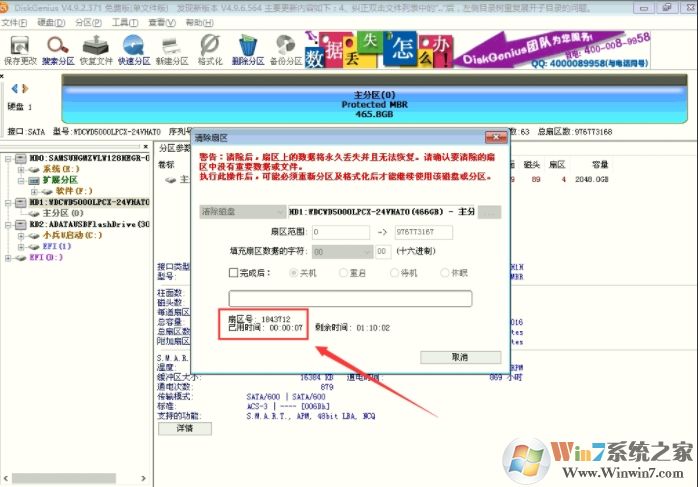Collapse the 扩展分区 tree node
Viewport: 700px width, 487px height.
click(21, 181)
